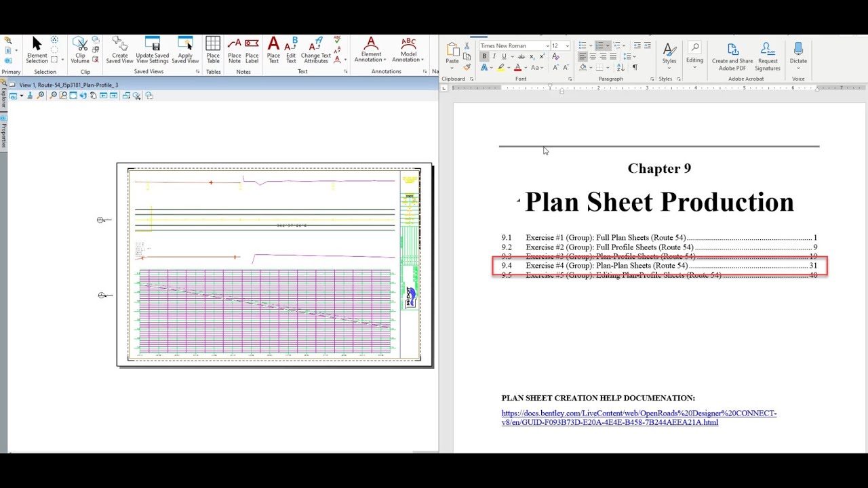Image resolution: width=868 pixels, height=488 pixels.
Task: Toggle show paragraph marks (¶)
Action: pyautogui.click(x=635, y=67)
